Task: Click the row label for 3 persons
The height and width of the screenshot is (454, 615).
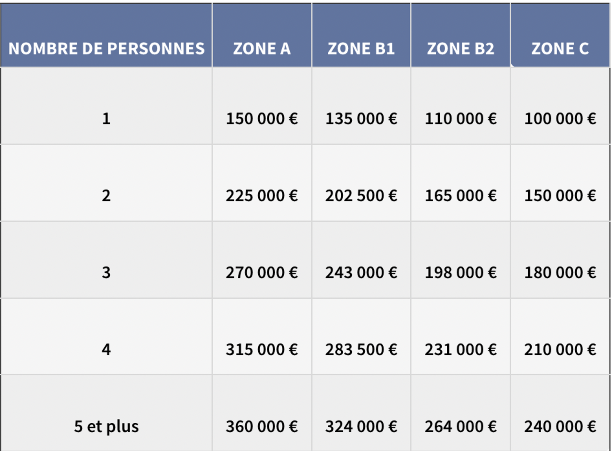Action: tap(106, 272)
